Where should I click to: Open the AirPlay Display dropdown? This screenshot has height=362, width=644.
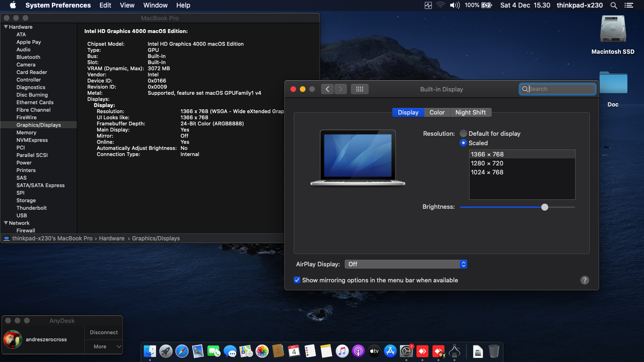pyautogui.click(x=406, y=264)
